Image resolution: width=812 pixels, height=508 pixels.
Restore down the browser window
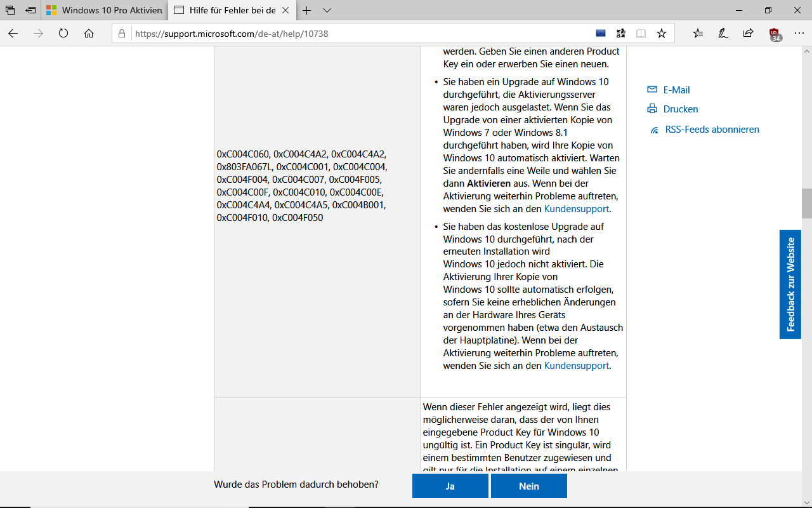768,10
